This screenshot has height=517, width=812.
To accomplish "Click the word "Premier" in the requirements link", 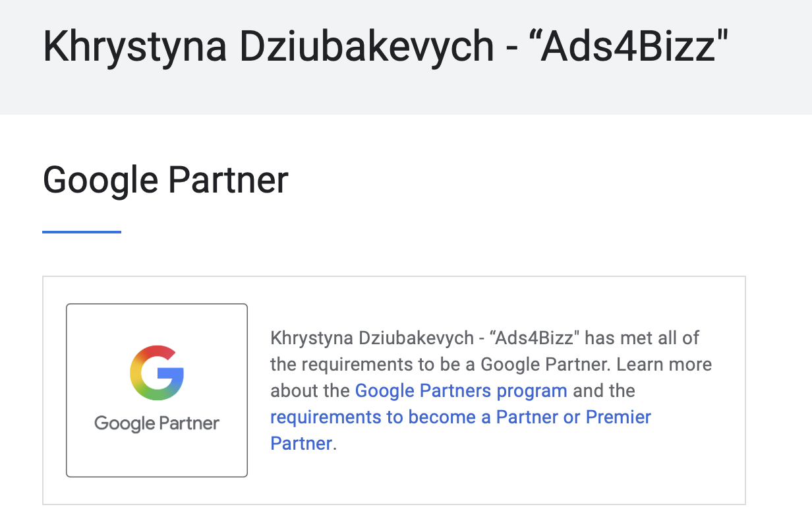I will point(619,417).
